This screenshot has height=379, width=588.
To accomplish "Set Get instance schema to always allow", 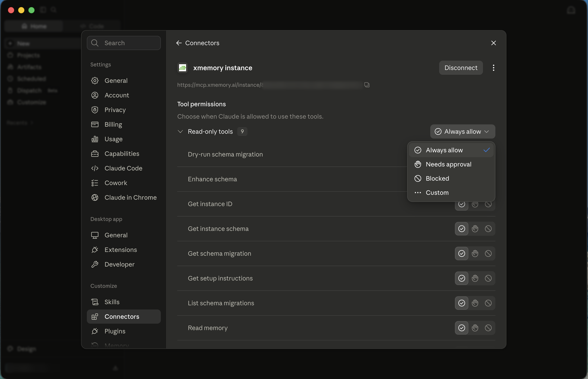I will pyautogui.click(x=462, y=229).
